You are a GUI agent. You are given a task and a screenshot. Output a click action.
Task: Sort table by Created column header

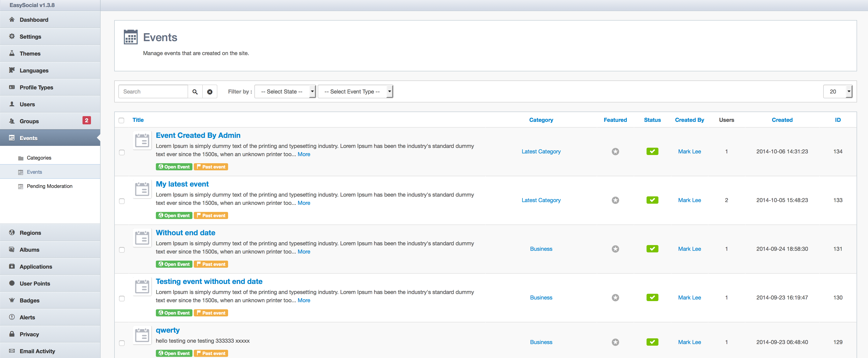782,120
